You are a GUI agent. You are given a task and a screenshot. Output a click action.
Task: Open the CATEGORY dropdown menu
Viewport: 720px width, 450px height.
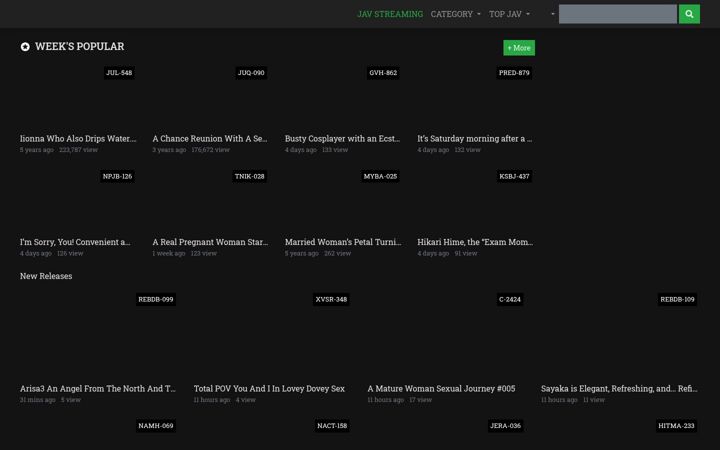click(456, 14)
